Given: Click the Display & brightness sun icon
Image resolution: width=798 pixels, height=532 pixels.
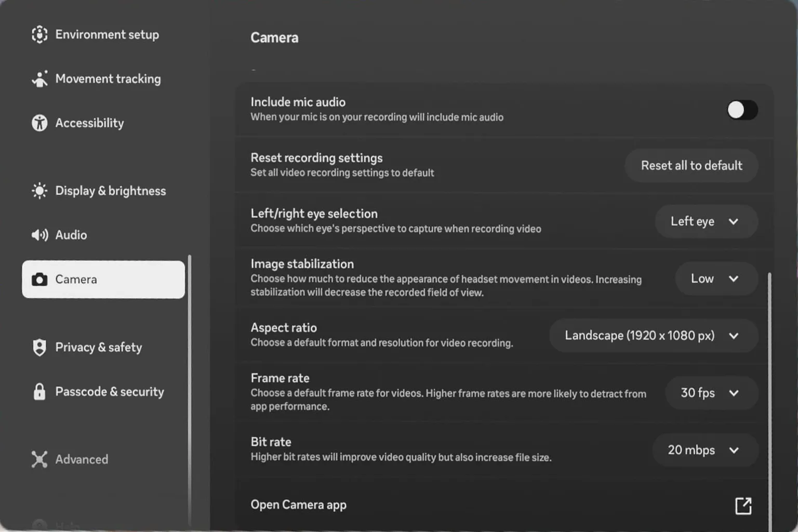Looking at the screenshot, I should 39,191.
